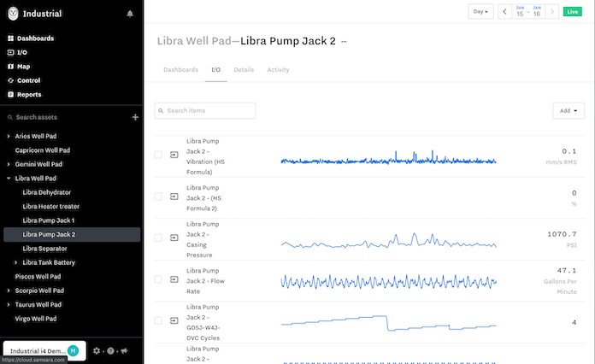Click the plus icon to add asset

click(x=135, y=117)
